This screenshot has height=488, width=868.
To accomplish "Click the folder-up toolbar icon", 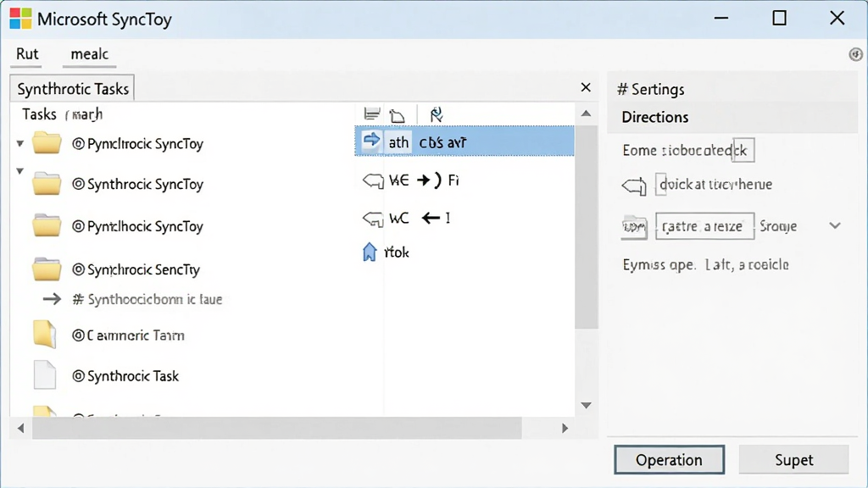I will pyautogui.click(x=397, y=115).
